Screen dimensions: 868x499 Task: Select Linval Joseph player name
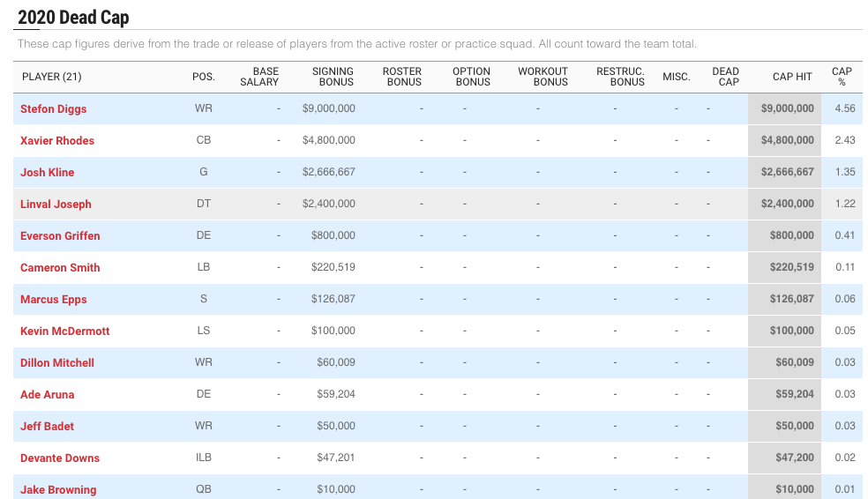(x=56, y=205)
